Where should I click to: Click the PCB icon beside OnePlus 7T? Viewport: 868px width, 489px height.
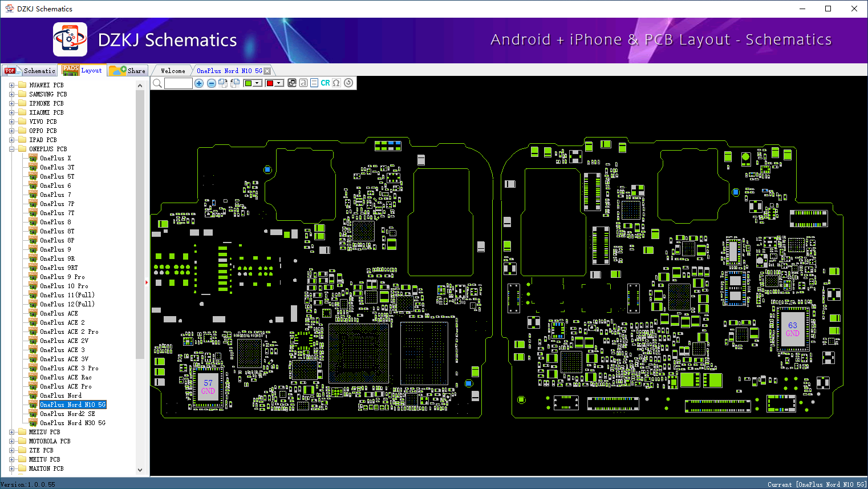[34, 213]
